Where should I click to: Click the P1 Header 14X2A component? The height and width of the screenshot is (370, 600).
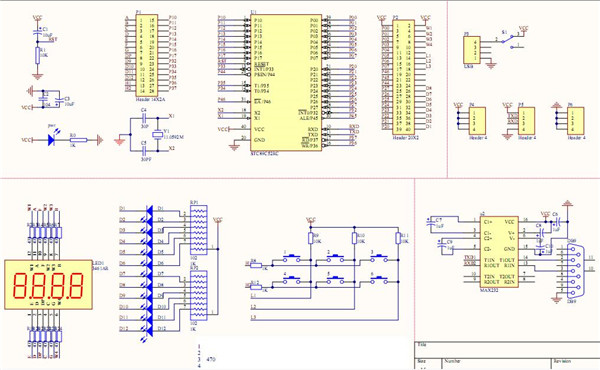(x=147, y=56)
